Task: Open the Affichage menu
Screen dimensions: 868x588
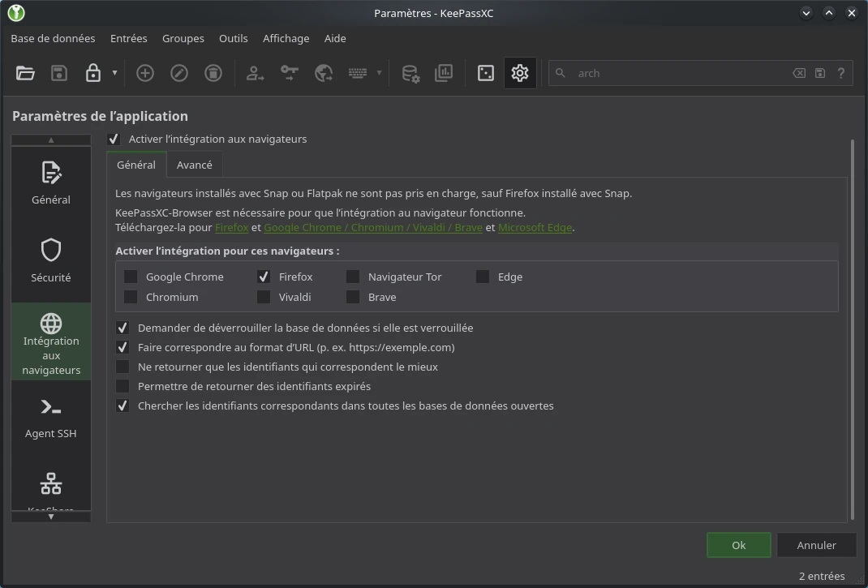Action: point(286,38)
